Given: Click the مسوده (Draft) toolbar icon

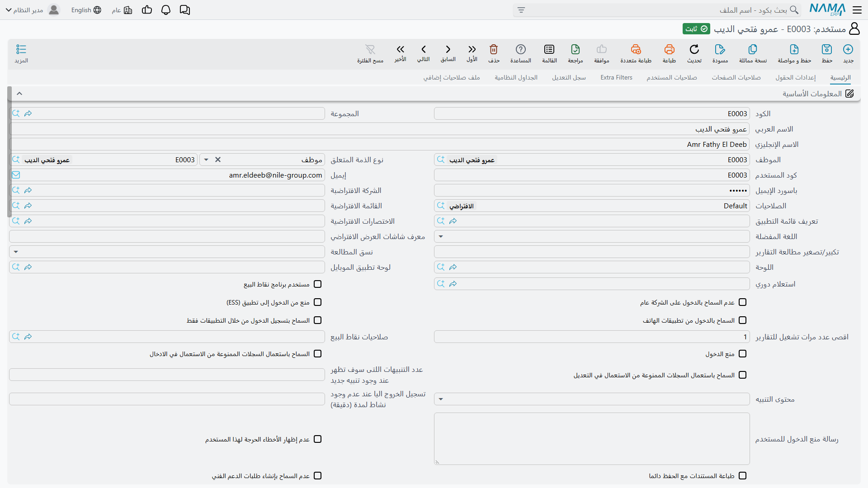Looking at the screenshot, I should 720,49.
